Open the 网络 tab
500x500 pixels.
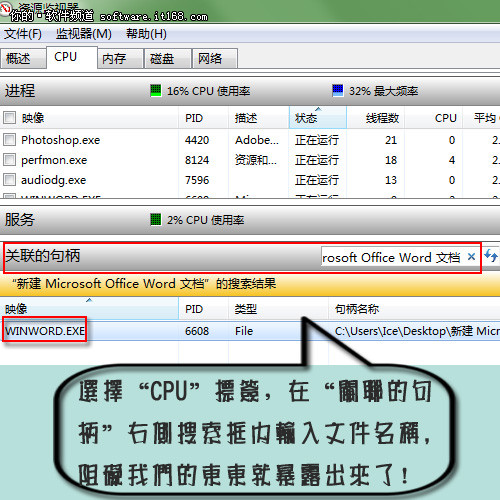tap(215, 59)
